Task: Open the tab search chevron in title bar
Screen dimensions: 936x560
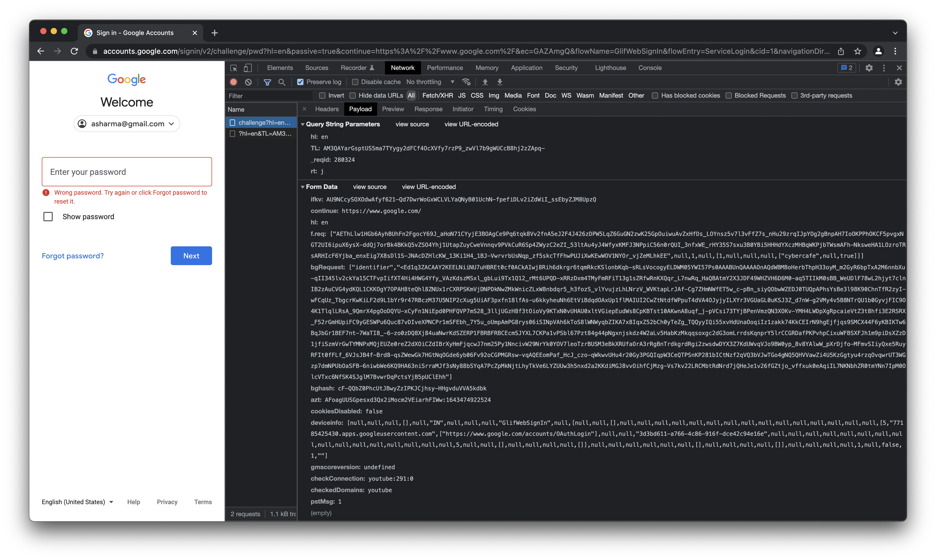Action: [x=895, y=33]
